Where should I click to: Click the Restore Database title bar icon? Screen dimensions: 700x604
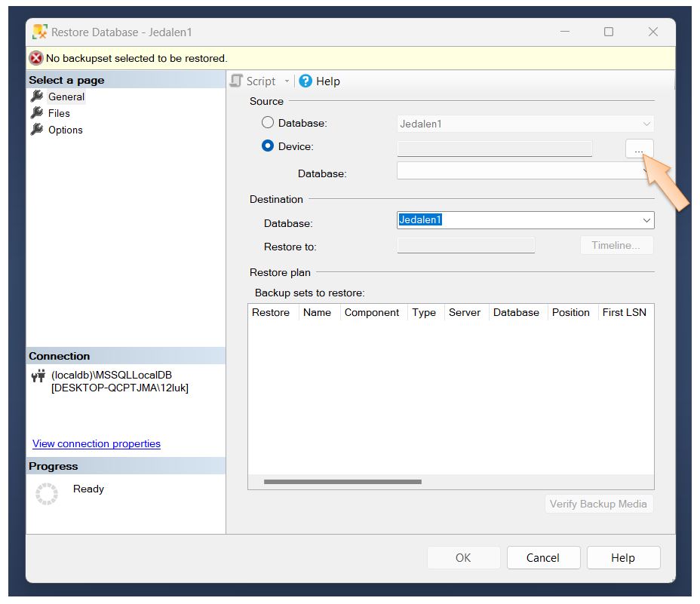[40, 32]
